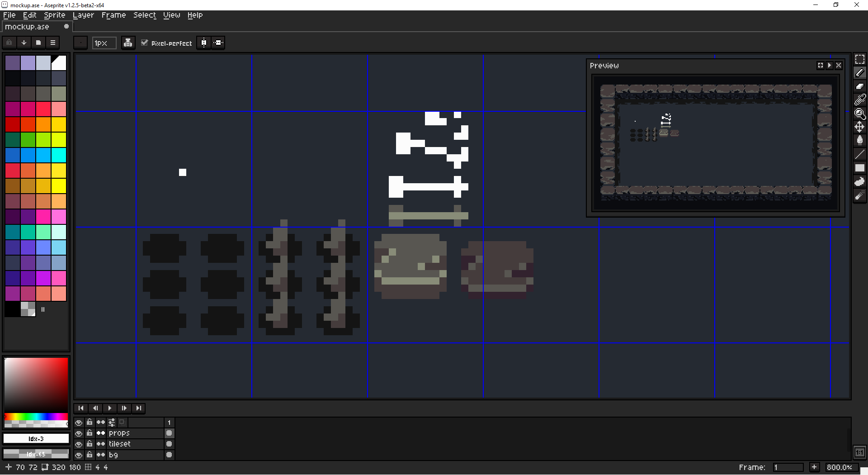The image size is (868, 475).
Task: Lock the tileset layer
Action: [90, 444]
